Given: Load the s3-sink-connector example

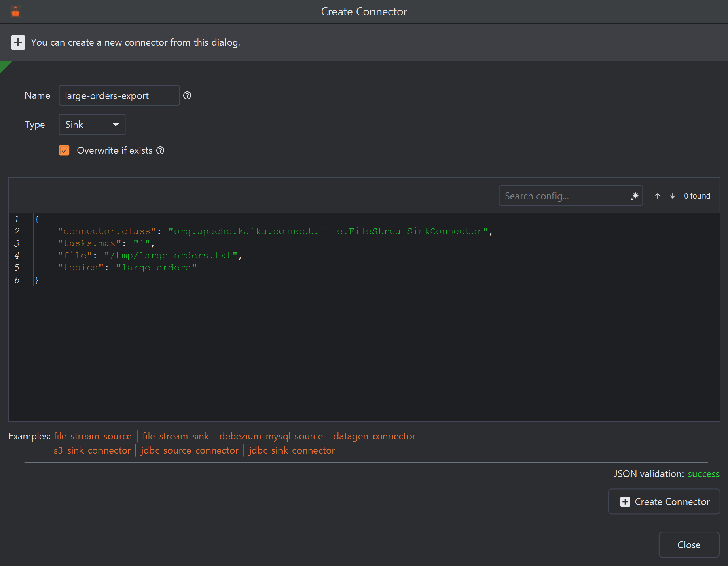Looking at the screenshot, I should coord(92,450).
